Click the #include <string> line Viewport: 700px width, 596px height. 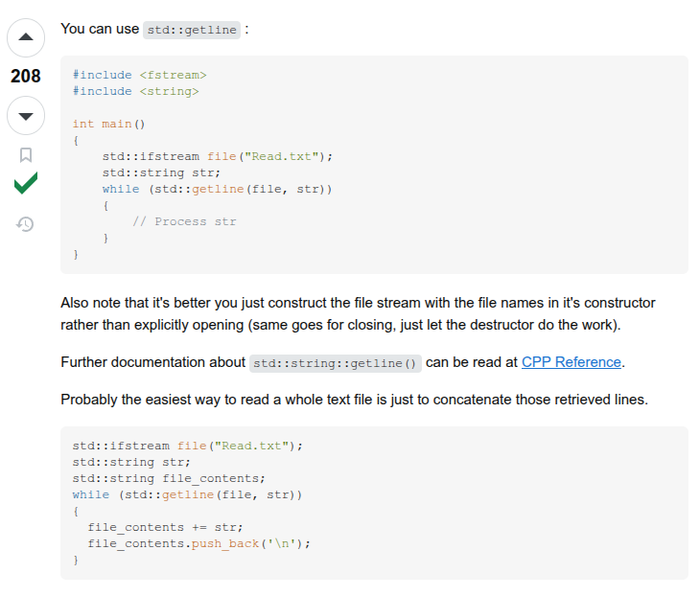[x=135, y=91]
